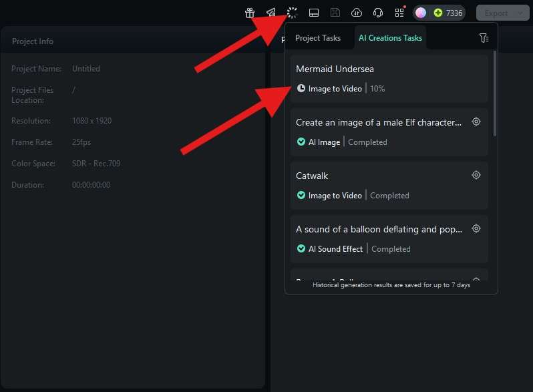Click the save project icon
The image size is (533, 392).
tap(335, 13)
